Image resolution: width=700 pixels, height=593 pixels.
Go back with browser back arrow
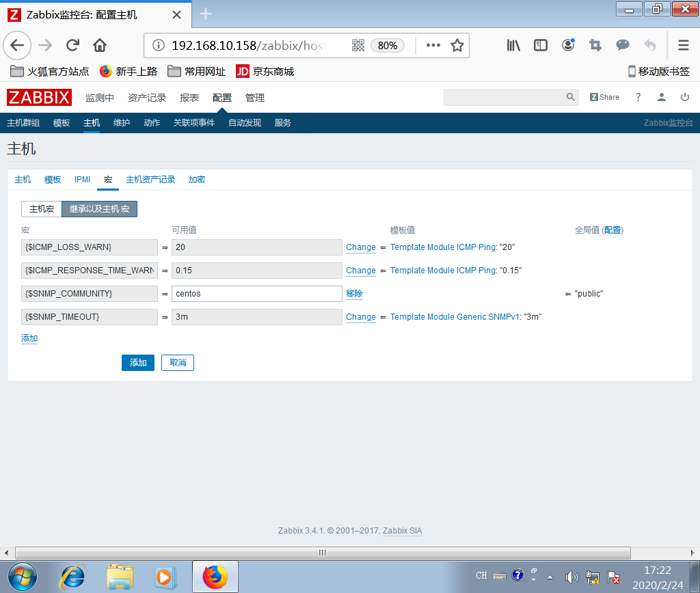tap(17, 45)
